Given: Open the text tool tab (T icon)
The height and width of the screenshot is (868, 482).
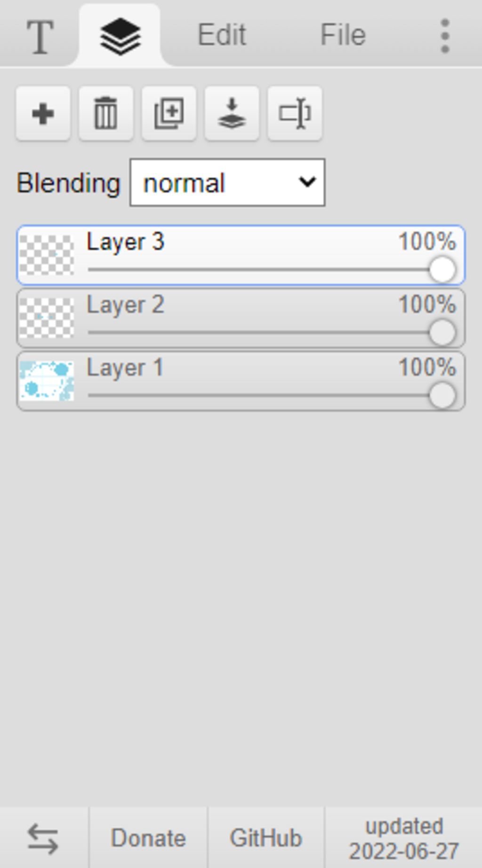Looking at the screenshot, I should [x=40, y=36].
